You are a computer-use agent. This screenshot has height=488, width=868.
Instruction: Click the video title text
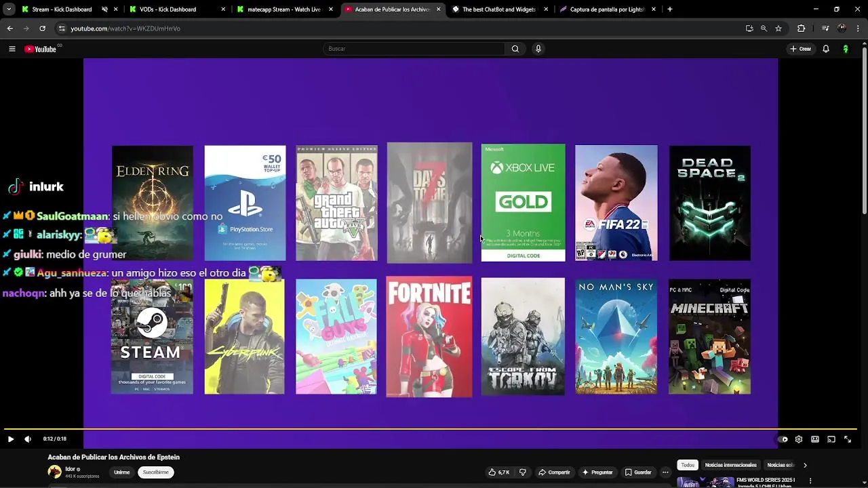point(114,457)
